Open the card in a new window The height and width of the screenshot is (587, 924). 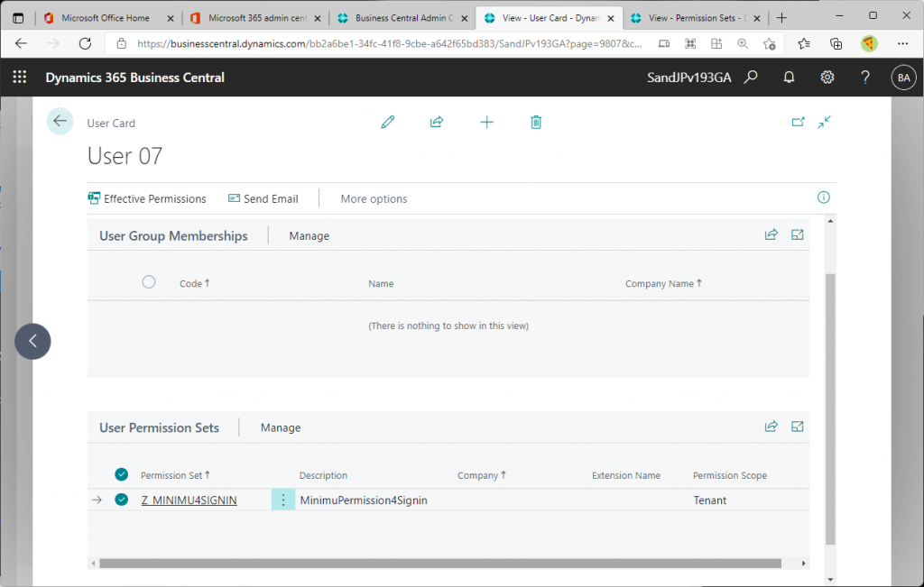798,122
